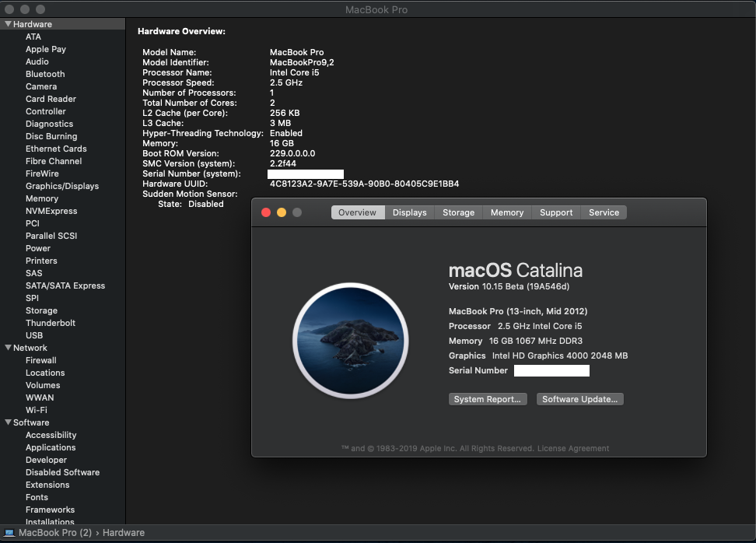Image resolution: width=756 pixels, height=543 pixels.
Task: Select USB in the sidebar
Action: [x=34, y=335]
